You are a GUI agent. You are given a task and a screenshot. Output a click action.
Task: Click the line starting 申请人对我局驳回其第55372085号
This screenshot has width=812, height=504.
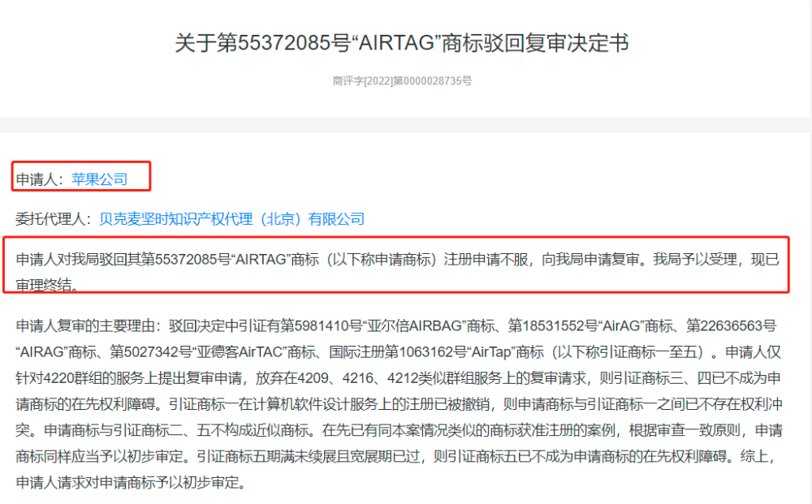pyautogui.click(x=397, y=259)
